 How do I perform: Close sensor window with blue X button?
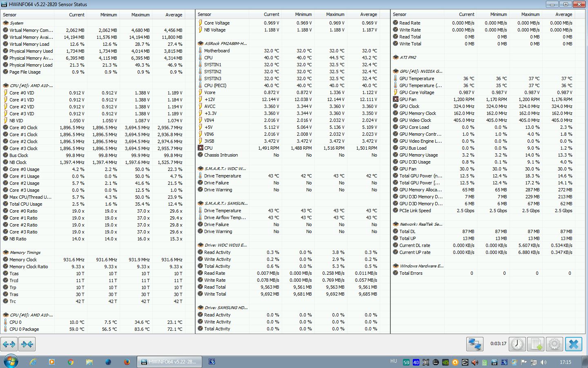point(574,344)
